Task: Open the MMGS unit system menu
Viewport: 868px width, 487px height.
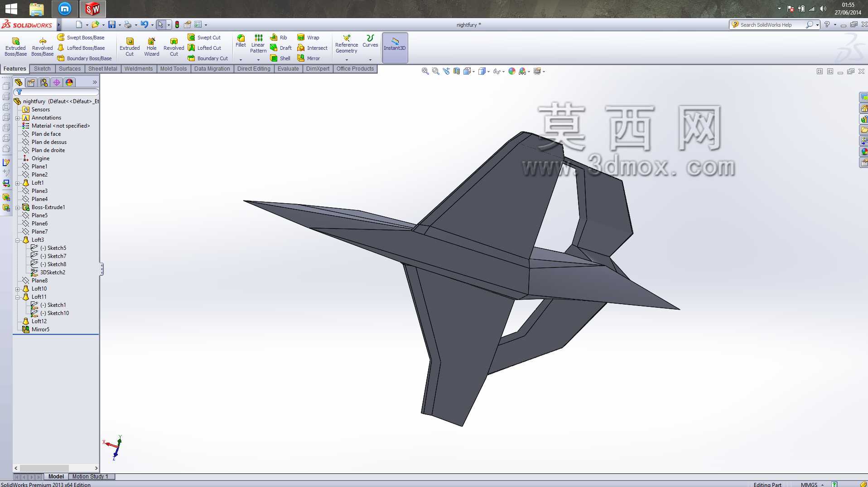Action: click(812, 484)
